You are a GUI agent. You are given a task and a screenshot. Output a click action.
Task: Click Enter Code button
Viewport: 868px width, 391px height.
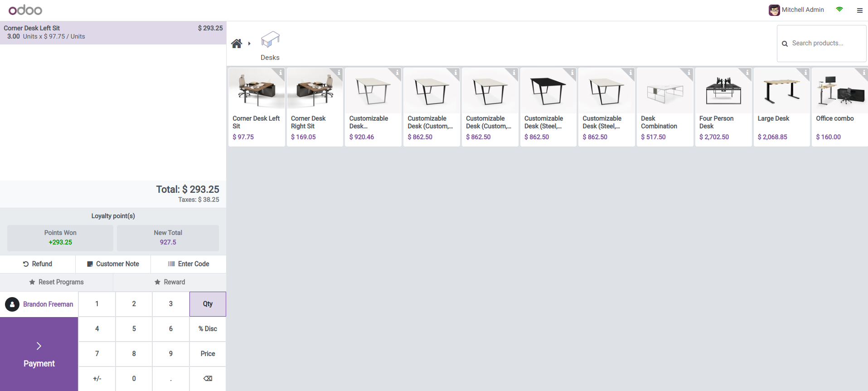click(x=189, y=264)
